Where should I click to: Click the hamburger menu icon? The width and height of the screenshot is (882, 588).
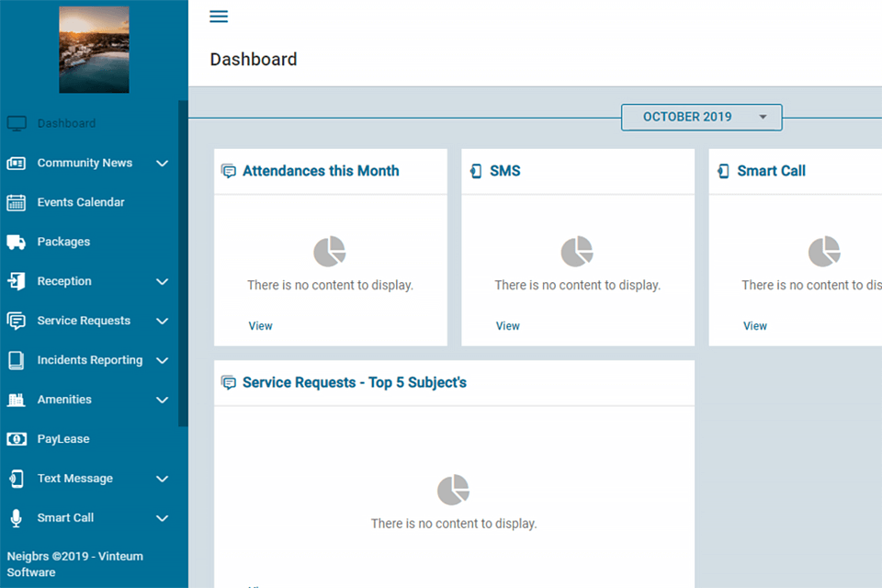point(219,17)
